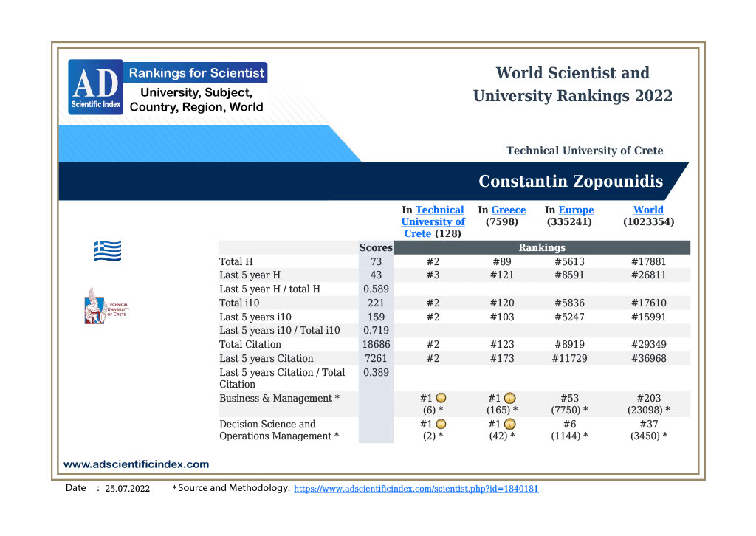
Task: Click the Scores column header
Action: click(376, 247)
